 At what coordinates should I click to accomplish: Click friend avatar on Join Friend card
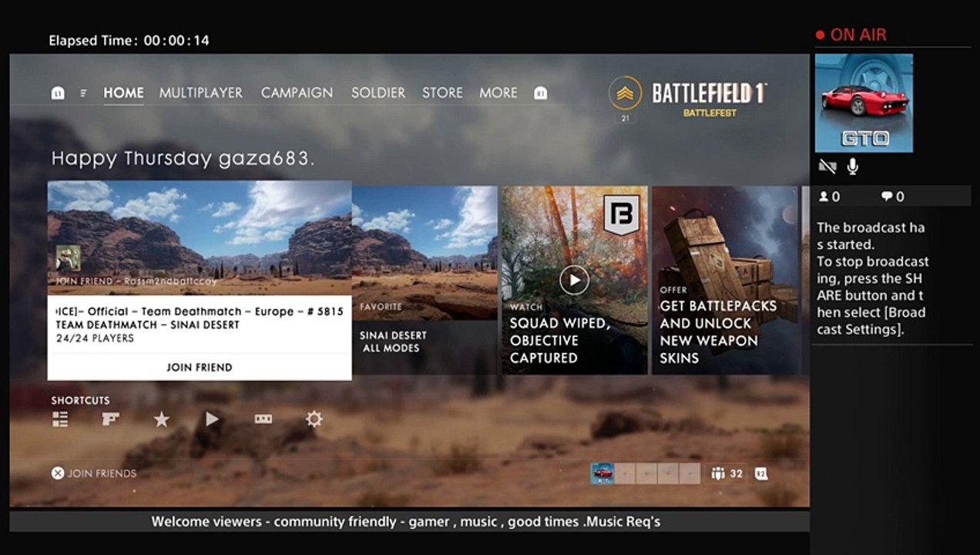click(68, 258)
